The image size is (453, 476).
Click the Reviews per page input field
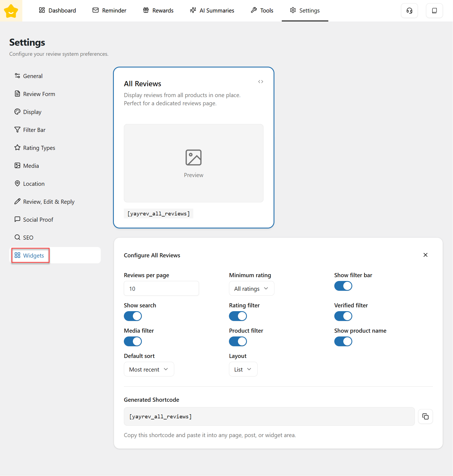(161, 289)
